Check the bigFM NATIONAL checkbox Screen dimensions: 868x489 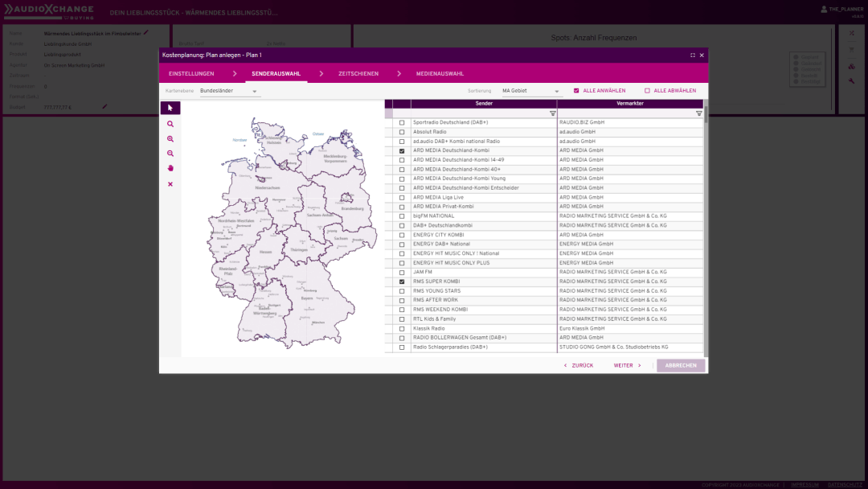pos(402,216)
